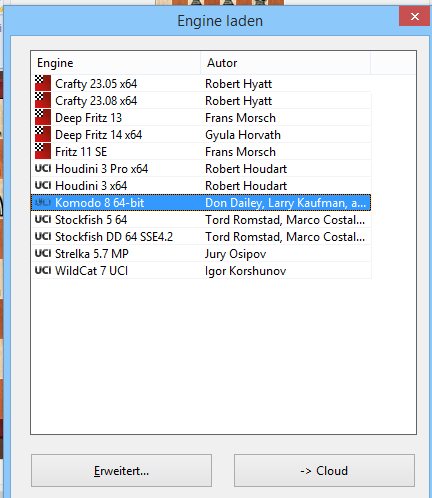
Task: Click the -> Cloud button
Action: [x=324, y=470]
